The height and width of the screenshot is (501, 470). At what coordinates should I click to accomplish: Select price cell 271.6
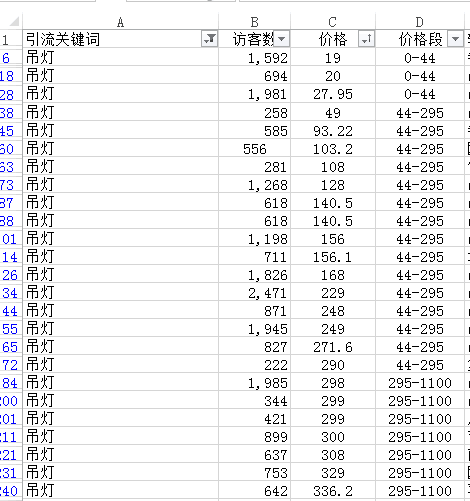333,346
